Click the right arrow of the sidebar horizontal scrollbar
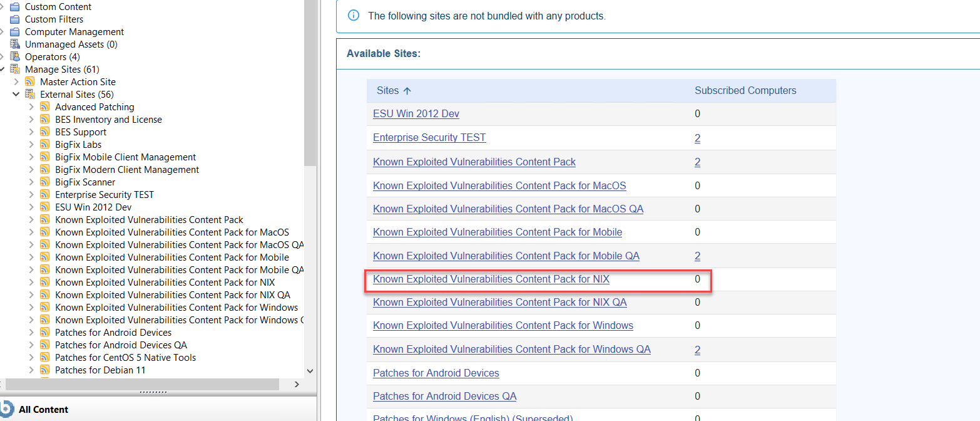 [297, 383]
